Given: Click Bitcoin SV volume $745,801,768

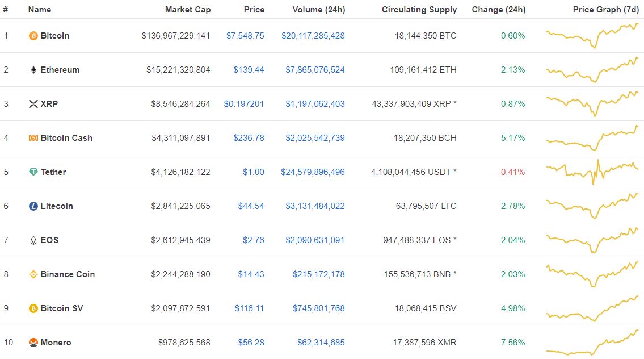Looking at the screenshot, I should click(x=319, y=308).
